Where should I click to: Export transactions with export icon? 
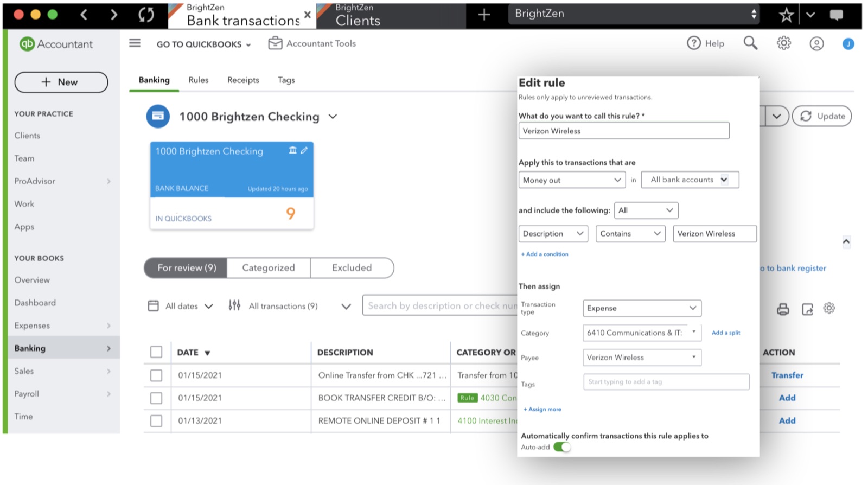(807, 309)
